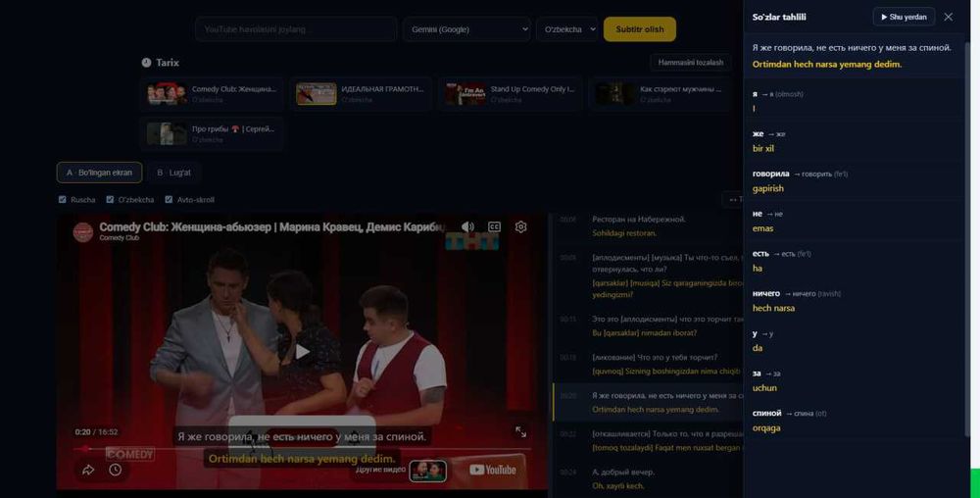Image resolution: width=980 pixels, height=498 pixels.
Task: Click the Tarix clock icon
Action: coord(146,63)
